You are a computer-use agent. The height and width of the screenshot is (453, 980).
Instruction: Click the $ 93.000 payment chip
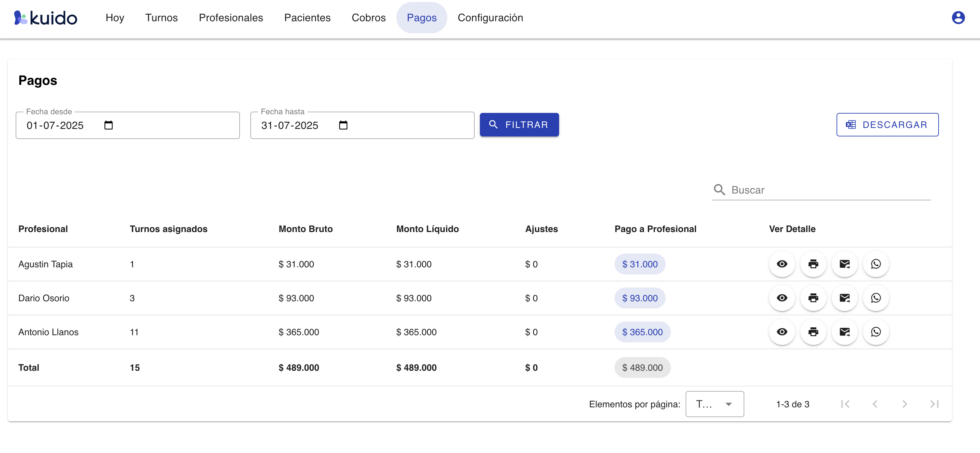tap(640, 298)
